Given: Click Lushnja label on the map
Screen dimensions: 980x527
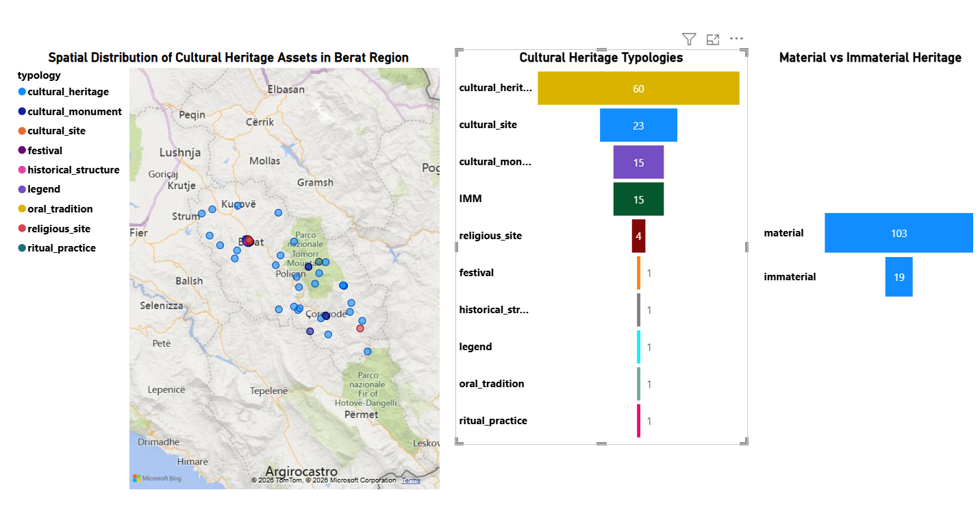Looking at the screenshot, I should click(180, 152).
